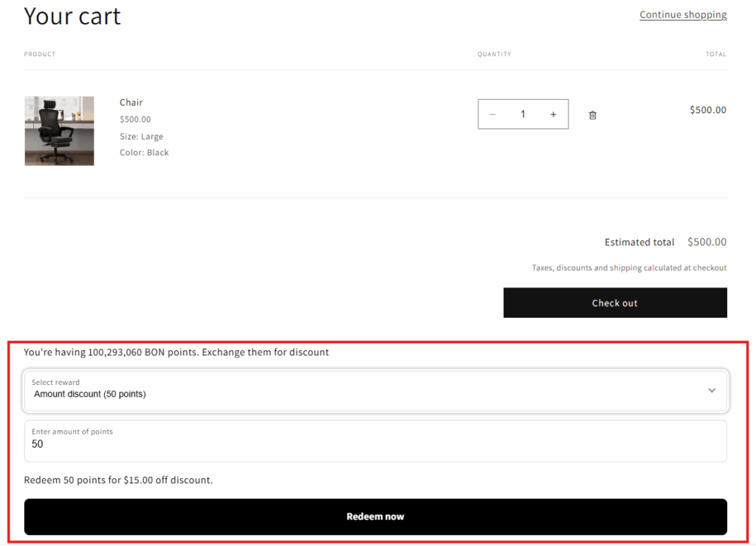Click the Check out button

614,303
